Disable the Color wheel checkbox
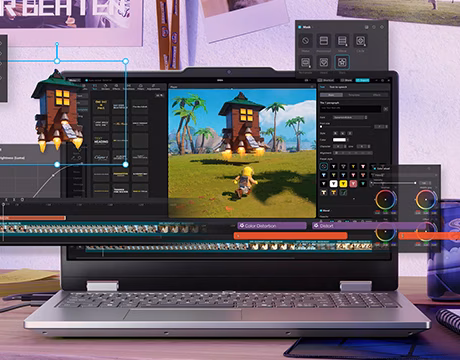 (x=375, y=168)
